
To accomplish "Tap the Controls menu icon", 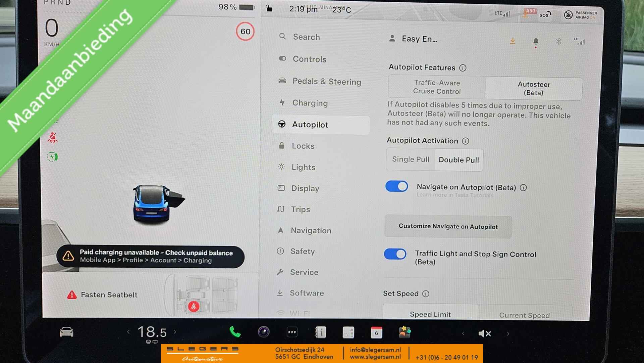I will (281, 59).
